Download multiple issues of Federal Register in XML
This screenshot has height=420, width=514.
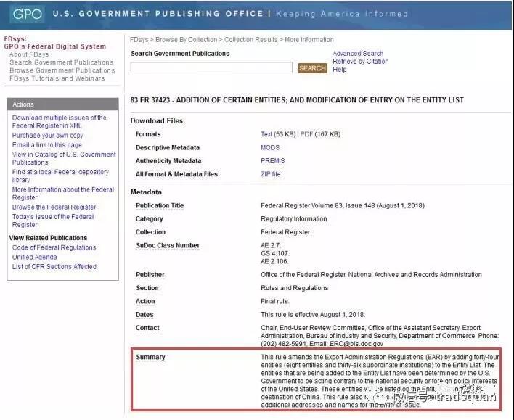pos(60,122)
